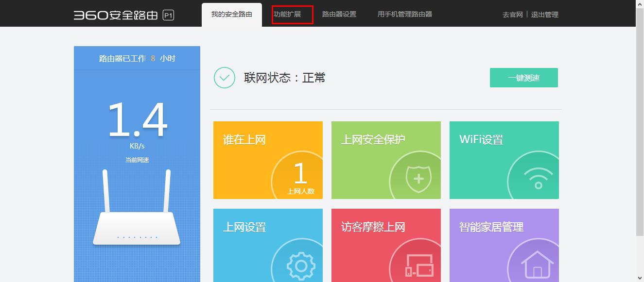
Task: Click the green connection status checkmark
Action: pos(224,77)
